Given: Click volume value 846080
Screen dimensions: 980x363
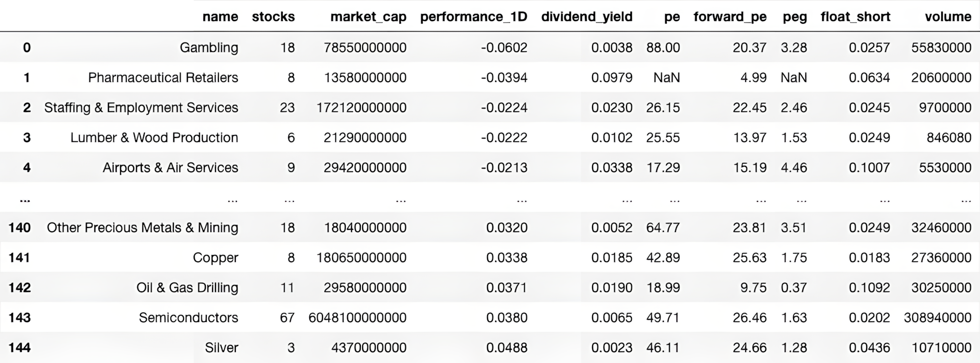Looking at the screenshot, I should click(x=949, y=137).
